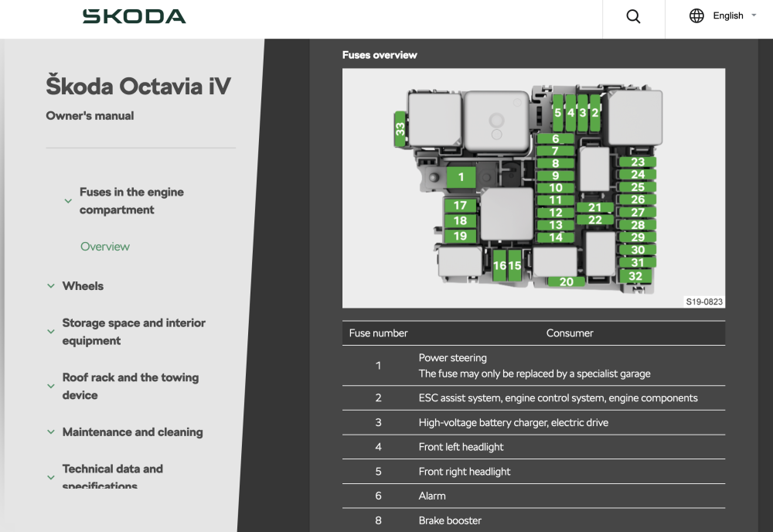Click fuse 23 label in diagram
This screenshot has width=773, height=532.
638,162
